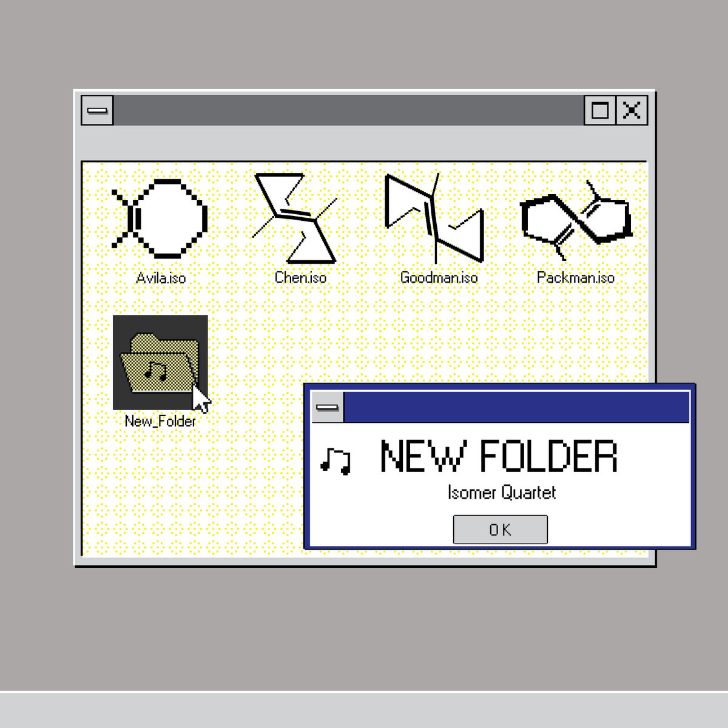Close the main file window
728x728 pixels.
tap(632, 110)
